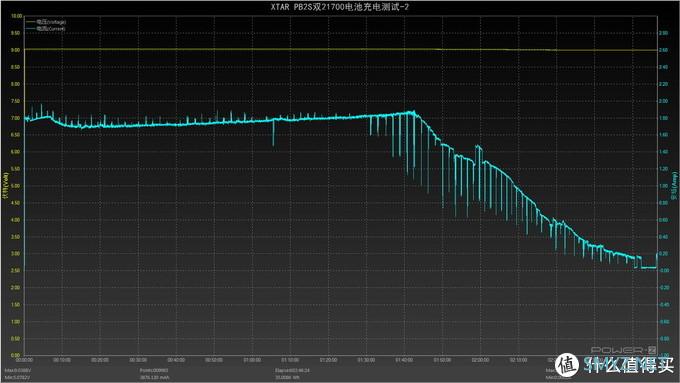The height and width of the screenshot is (383, 680).
Task: Click the 10.00 top value on voltage axis
Action: [16, 16]
